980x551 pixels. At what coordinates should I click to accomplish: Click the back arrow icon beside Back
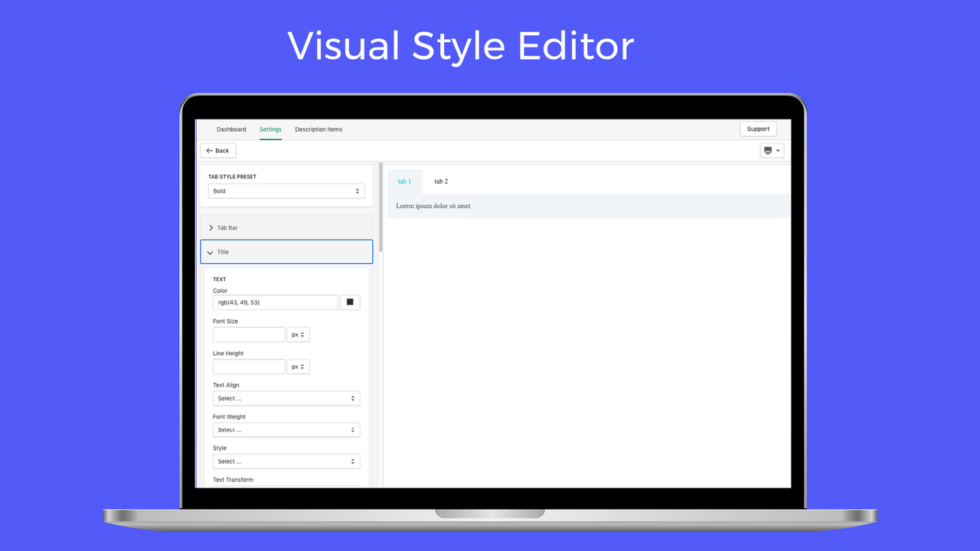(x=208, y=150)
